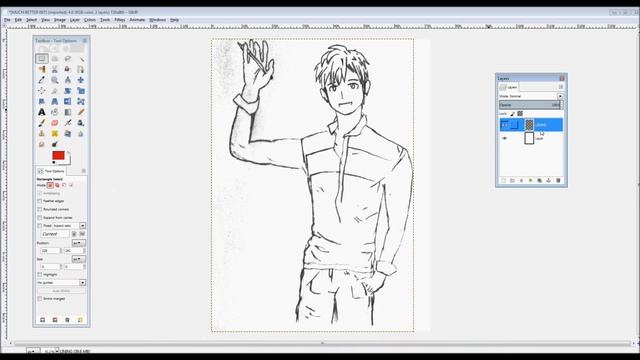Select the Ellipse Select tool

point(55,59)
